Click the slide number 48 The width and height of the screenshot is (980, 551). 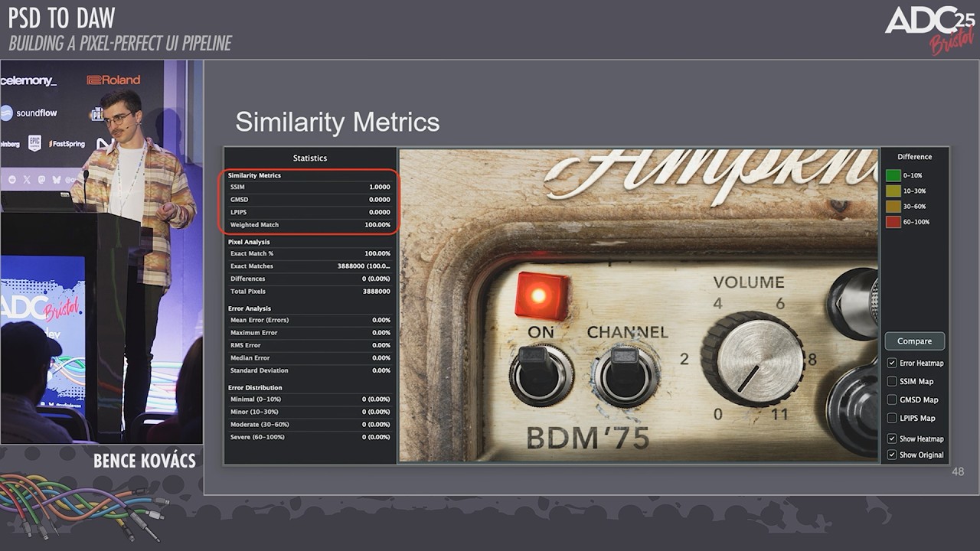[958, 471]
